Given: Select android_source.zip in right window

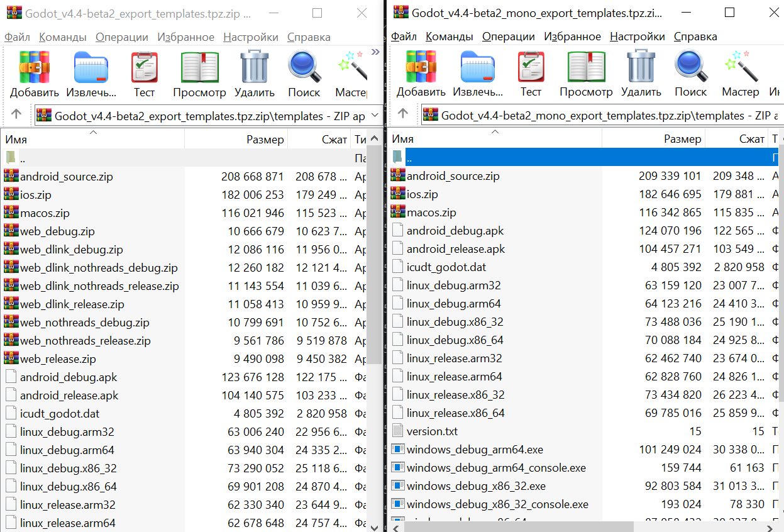Looking at the screenshot, I should [453, 176].
